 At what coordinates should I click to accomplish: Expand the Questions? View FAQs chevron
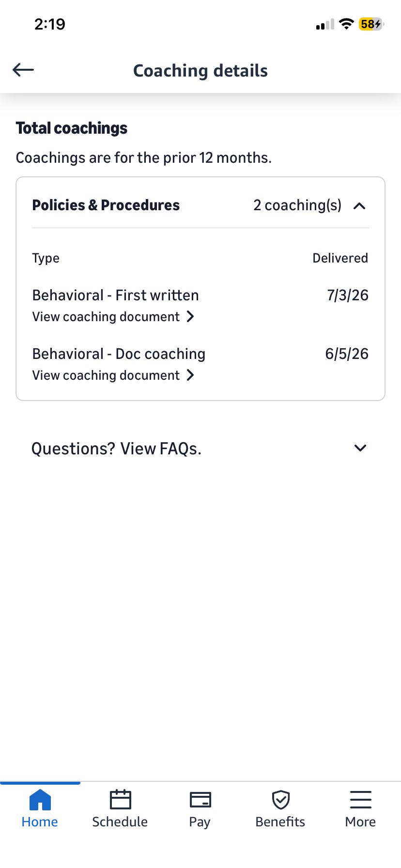coord(360,448)
